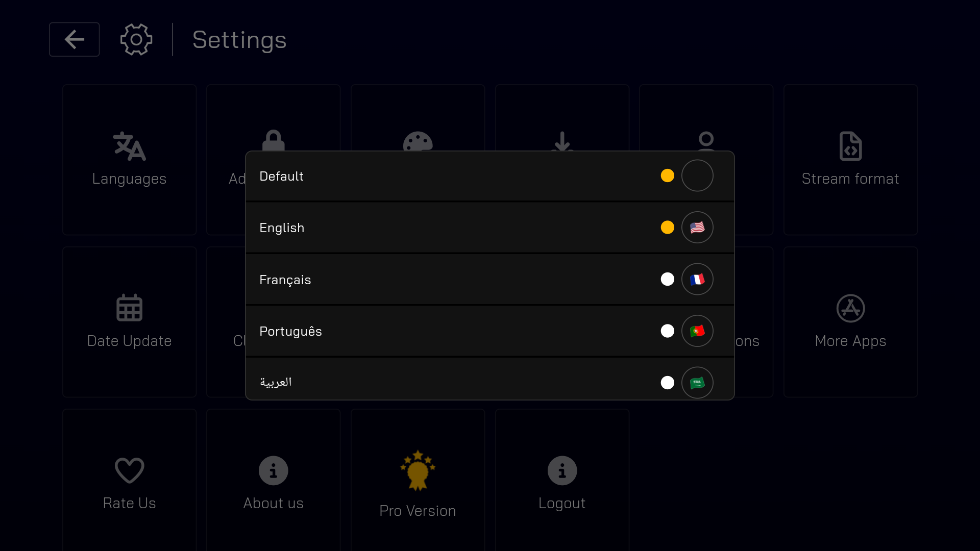Click the United States flag icon
The width and height of the screenshot is (980, 551).
coord(697,228)
